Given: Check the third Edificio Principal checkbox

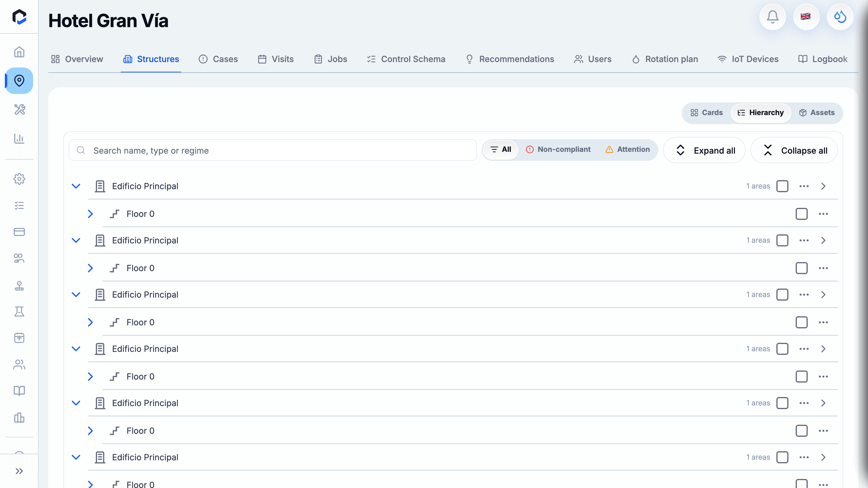Looking at the screenshot, I should coord(782,295).
